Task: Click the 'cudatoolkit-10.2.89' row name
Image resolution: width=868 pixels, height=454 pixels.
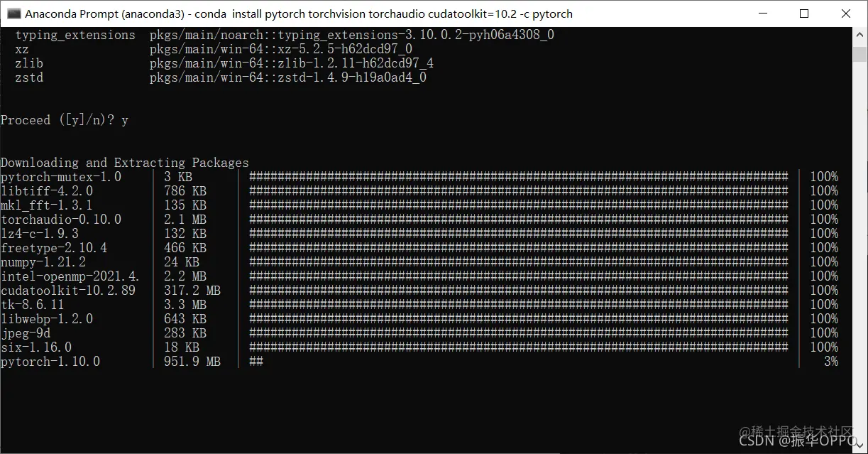Action: point(68,291)
